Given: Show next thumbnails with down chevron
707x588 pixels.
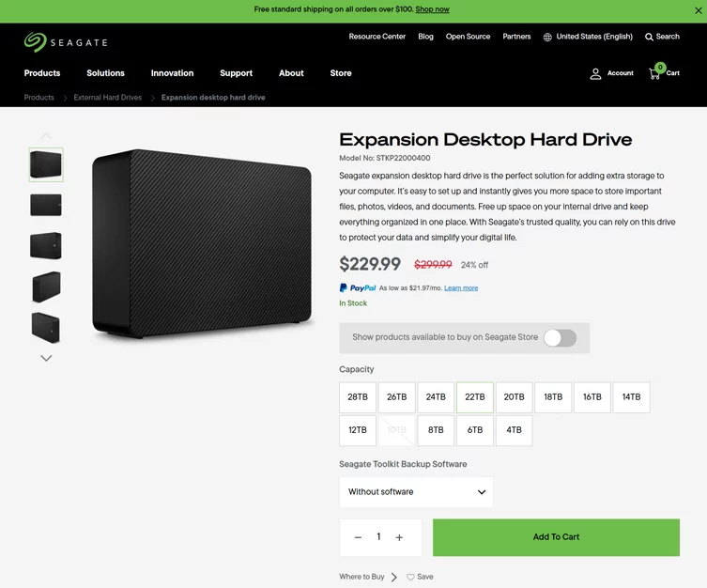Looking at the screenshot, I should tap(46, 358).
